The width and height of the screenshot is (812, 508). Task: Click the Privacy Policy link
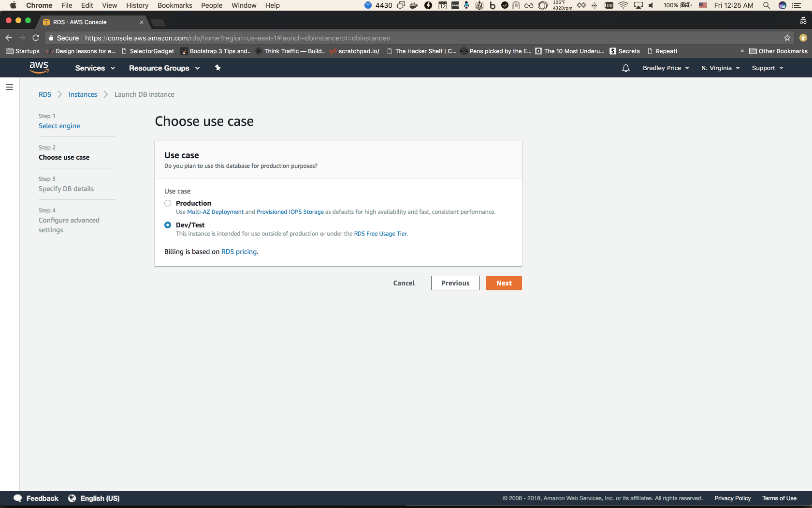click(x=733, y=498)
